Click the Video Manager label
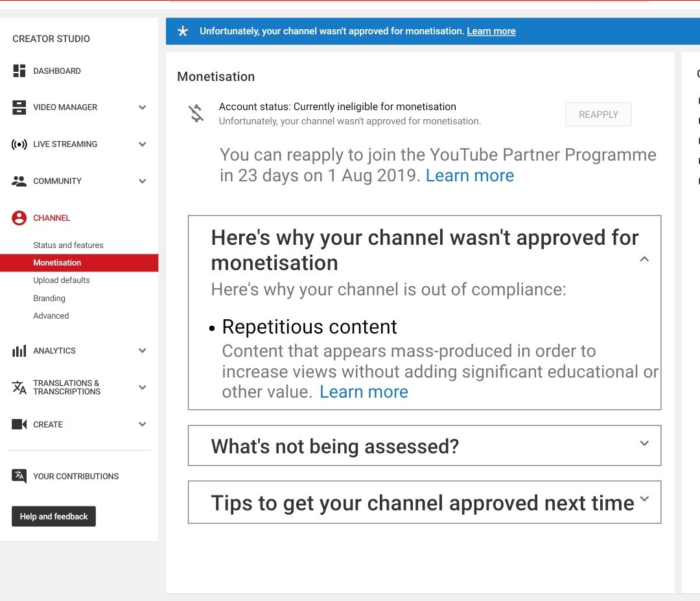 tap(65, 108)
